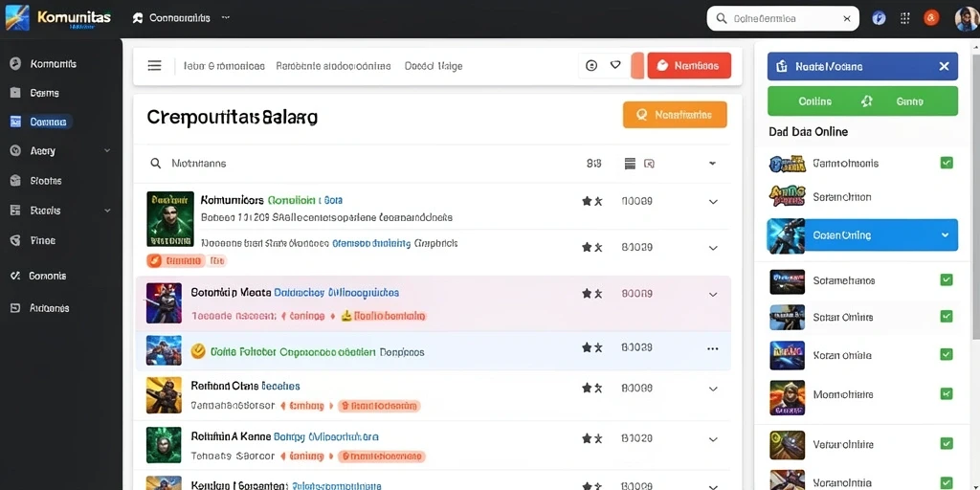The height and width of the screenshot is (490, 980).
Task: Click the Komornits icon in the left sidebar
Action: 15,64
